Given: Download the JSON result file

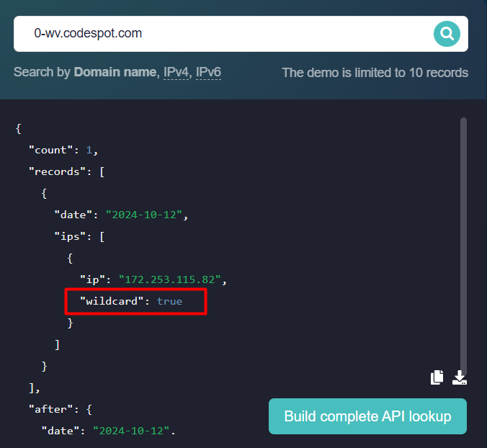Looking at the screenshot, I should [x=459, y=377].
